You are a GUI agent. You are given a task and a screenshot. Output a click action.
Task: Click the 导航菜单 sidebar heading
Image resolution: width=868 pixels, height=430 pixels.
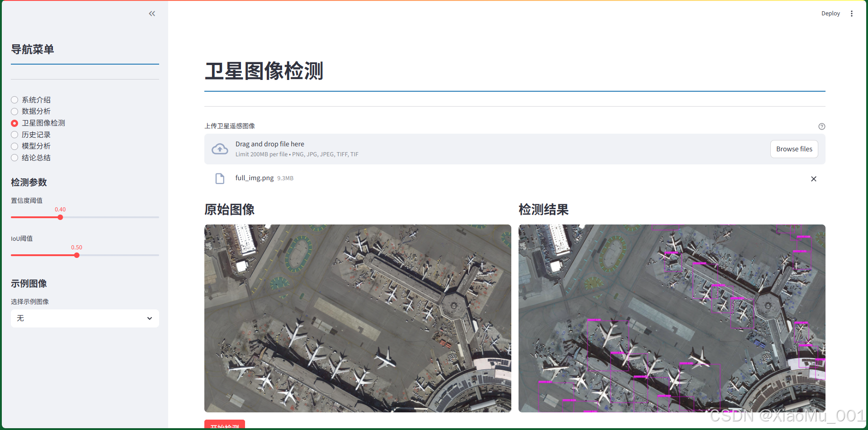(x=33, y=49)
